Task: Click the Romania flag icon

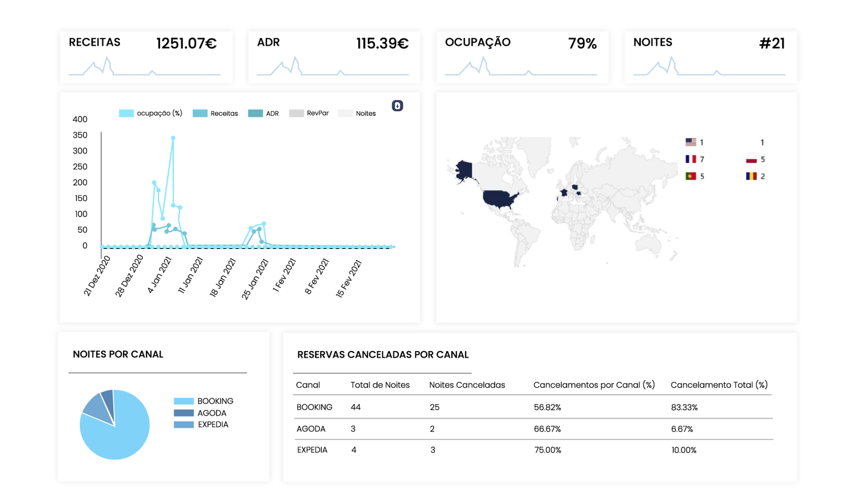Action: [x=751, y=176]
